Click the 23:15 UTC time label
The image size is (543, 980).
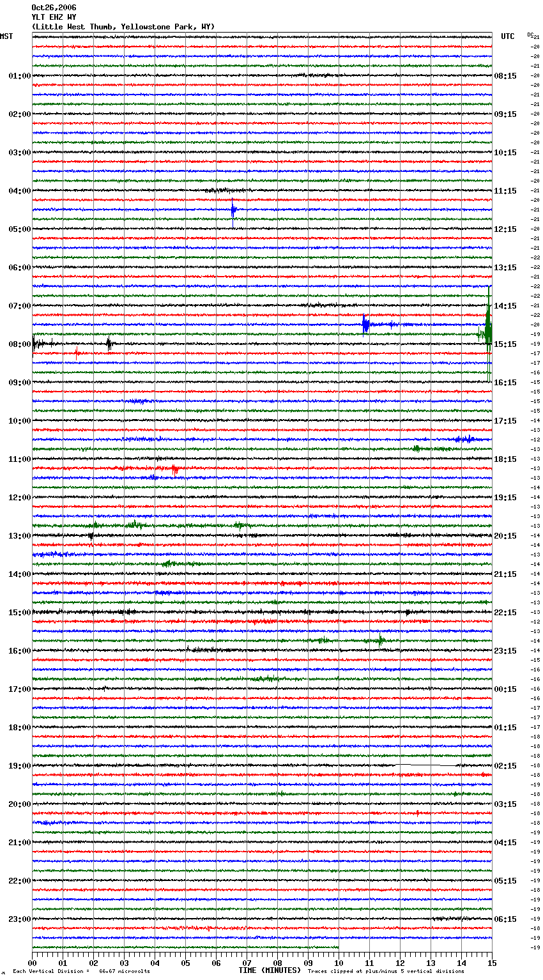(505, 651)
